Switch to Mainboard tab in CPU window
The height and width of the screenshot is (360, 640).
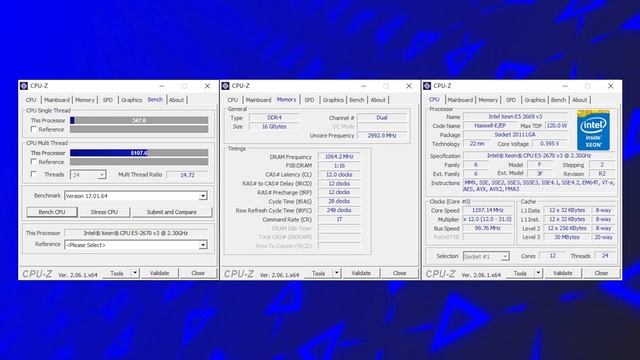pos(460,100)
